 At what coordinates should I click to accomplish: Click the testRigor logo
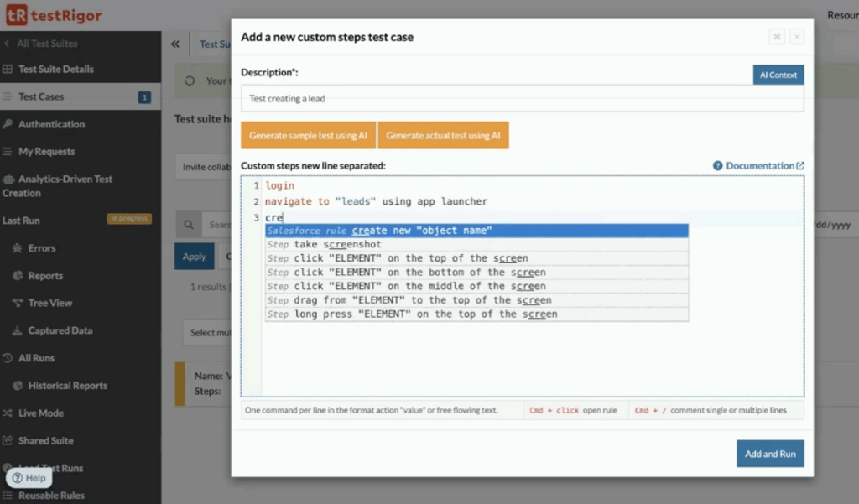coord(54,15)
